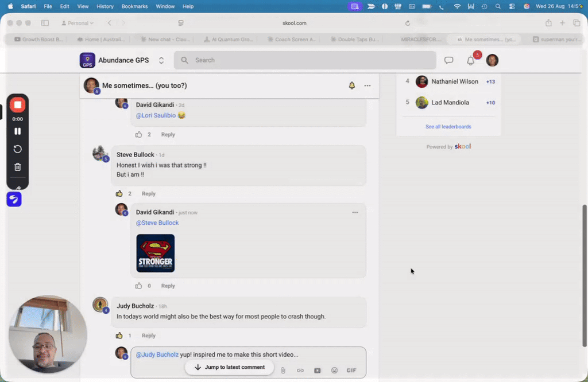Restart the recording with circular arrow
This screenshot has height=382, width=588.
point(17,149)
